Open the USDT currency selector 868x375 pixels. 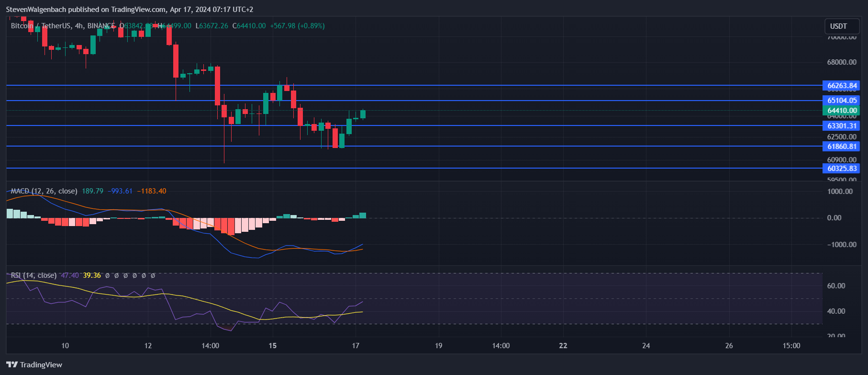pos(842,26)
